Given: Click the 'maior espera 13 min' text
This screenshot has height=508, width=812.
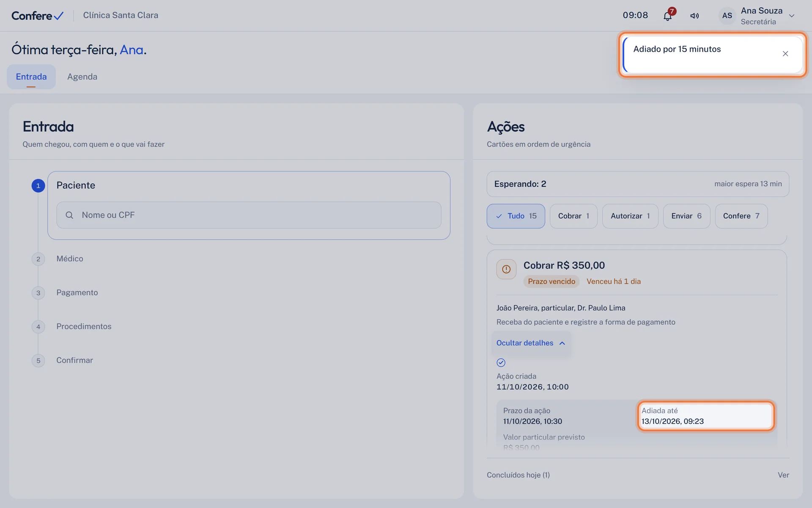Looking at the screenshot, I should pos(748,184).
